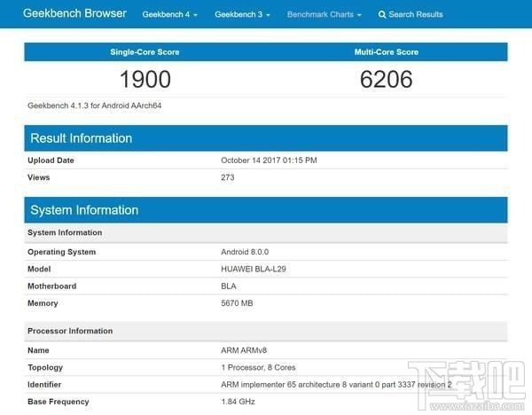This screenshot has height=415, width=532.
Task: Expand the Geekbench 3 dropdown menu
Action: coord(242,14)
